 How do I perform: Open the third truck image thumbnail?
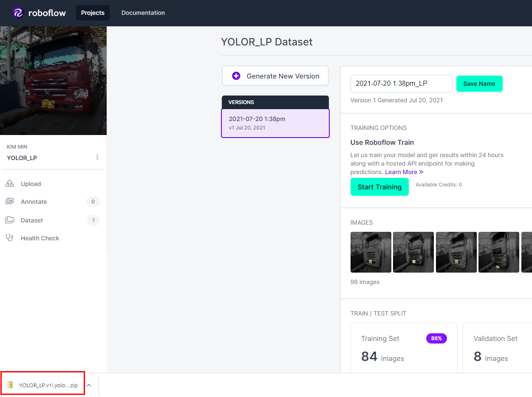(456, 252)
